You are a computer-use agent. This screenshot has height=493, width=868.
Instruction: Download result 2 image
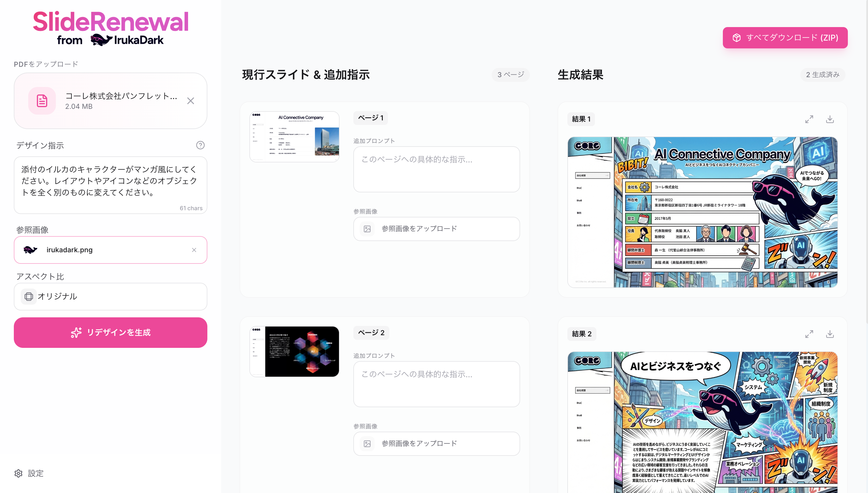pos(830,334)
